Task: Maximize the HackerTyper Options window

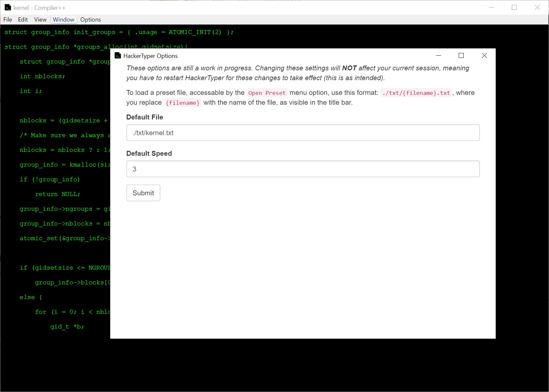Action: coord(461,56)
